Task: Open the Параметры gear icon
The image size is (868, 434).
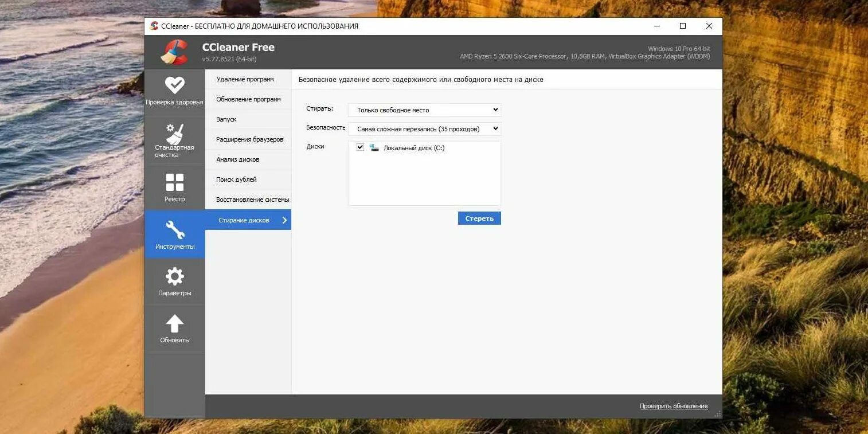Action: [174, 277]
